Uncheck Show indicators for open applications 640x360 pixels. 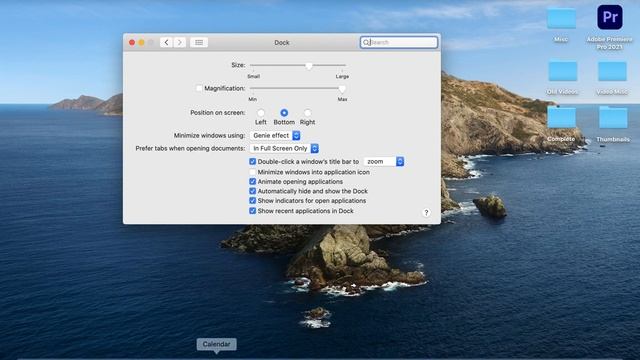click(252, 201)
